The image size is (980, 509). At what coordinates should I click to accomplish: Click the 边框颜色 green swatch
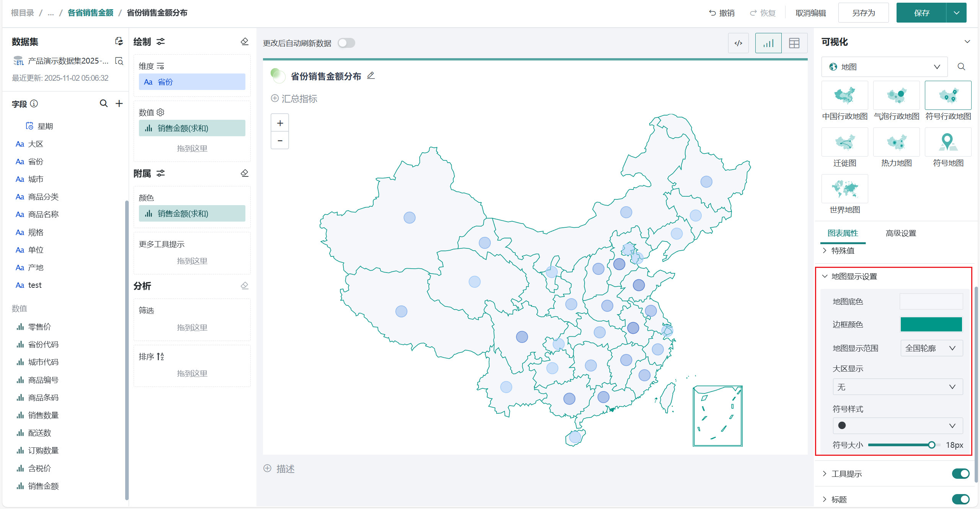(x=931, y=325)
